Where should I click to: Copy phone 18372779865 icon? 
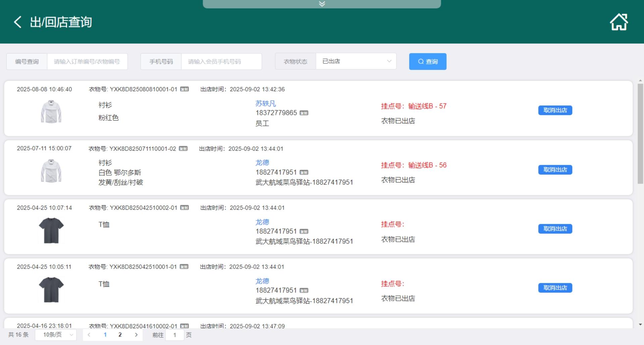click(304, 113)
